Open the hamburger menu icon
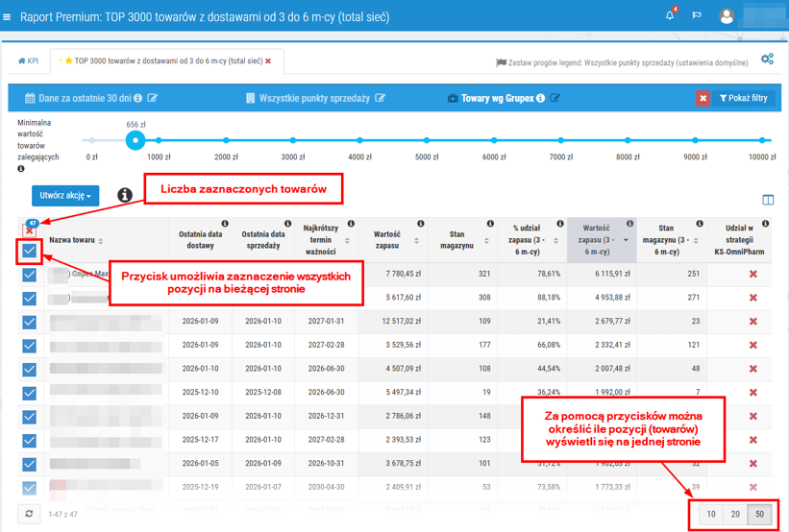The height and width of the screenshot is (532, 789). [x=8, y=16]
